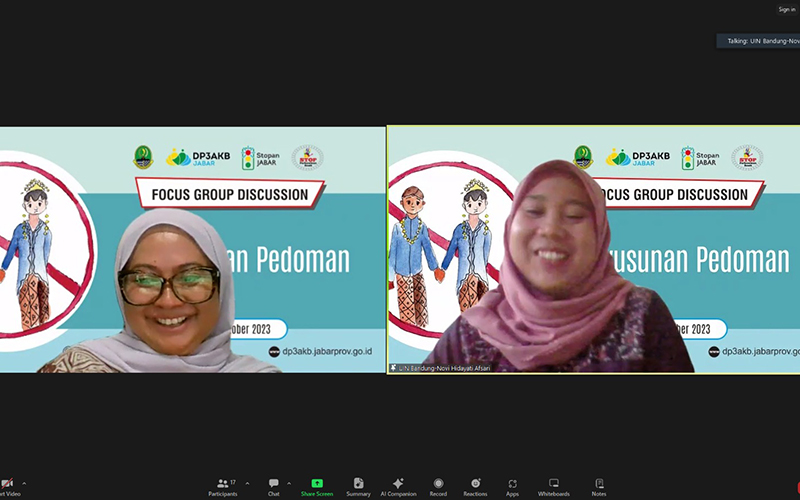Open Whiteboards

(x=553, y=485)
